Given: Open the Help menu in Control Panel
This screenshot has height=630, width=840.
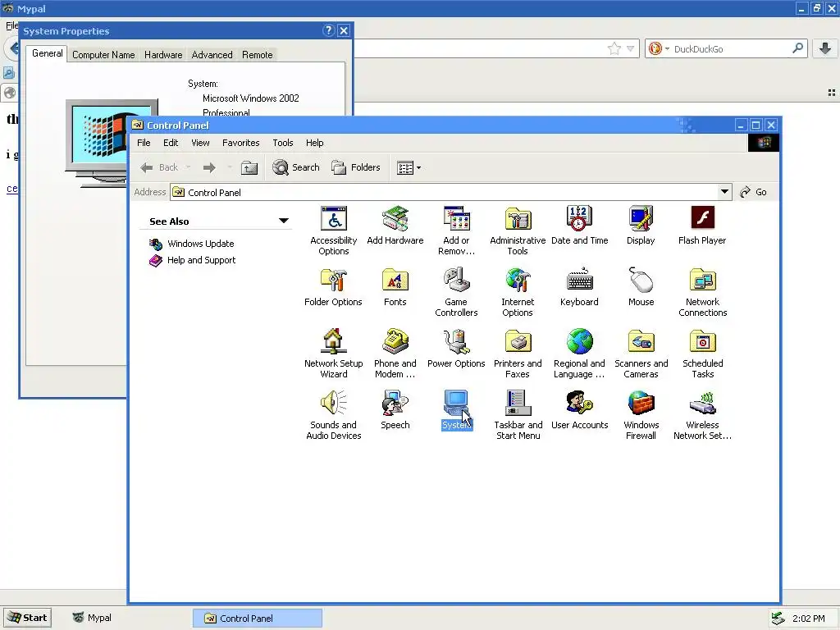Looking at the screenshot, I should coord(314,143).
